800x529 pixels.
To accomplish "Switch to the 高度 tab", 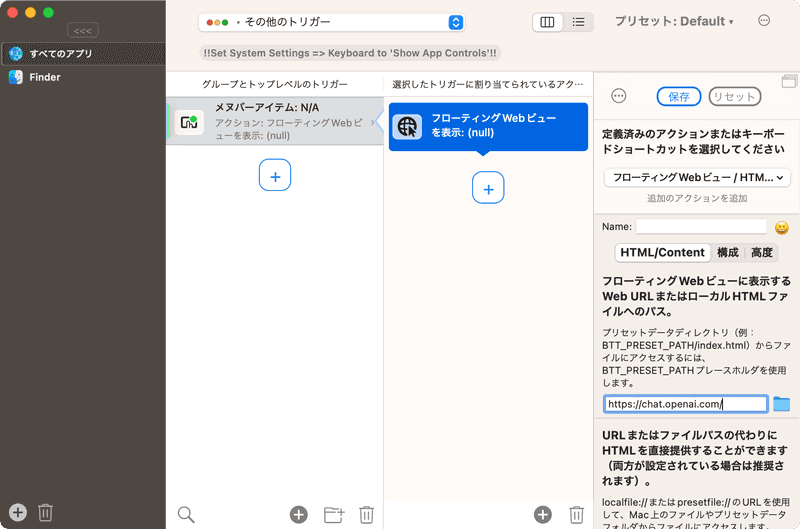I will pyautogui.click(x=762, y=253).
